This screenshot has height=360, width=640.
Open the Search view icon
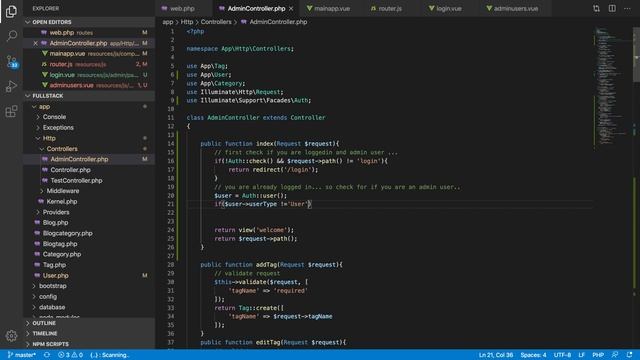pyautogui.click(x=11, y=36)
